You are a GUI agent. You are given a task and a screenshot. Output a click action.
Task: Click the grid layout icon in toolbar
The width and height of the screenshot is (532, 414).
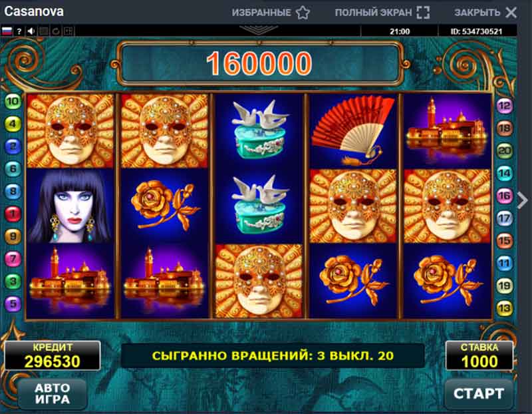click(x=68, y=31)
